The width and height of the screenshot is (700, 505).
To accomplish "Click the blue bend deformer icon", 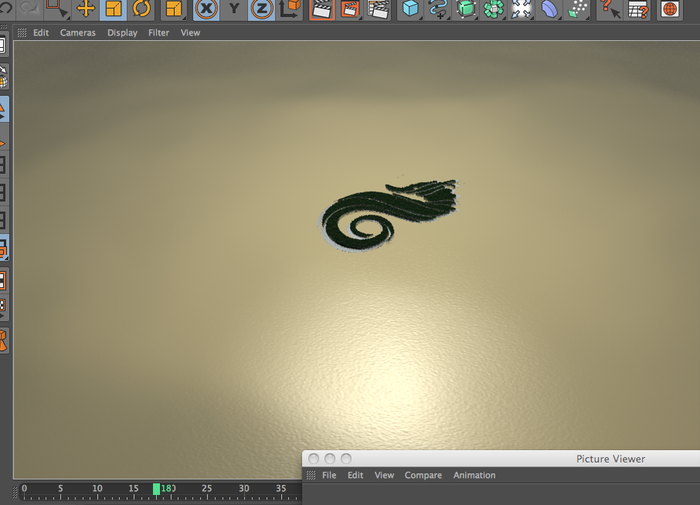I will tap(549, 8).
